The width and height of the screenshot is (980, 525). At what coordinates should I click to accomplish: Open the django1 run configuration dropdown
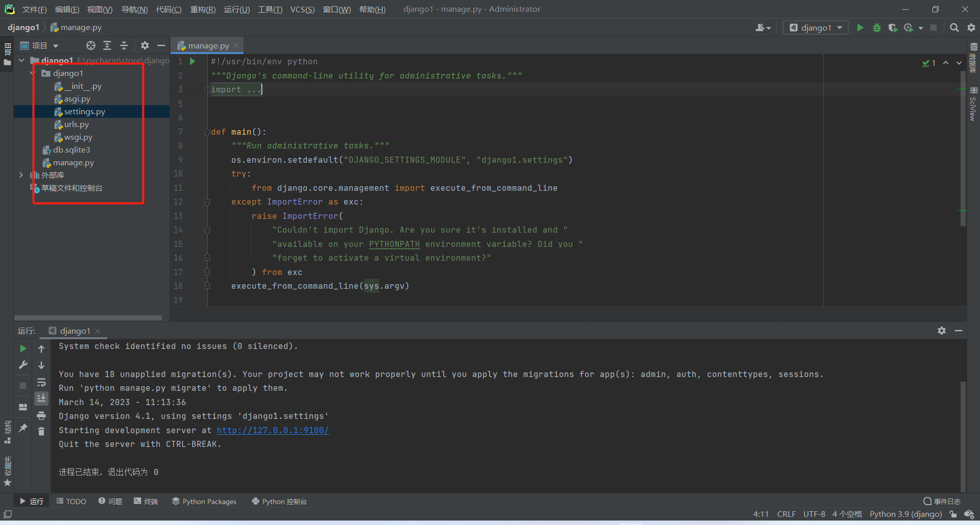[816, 28]
